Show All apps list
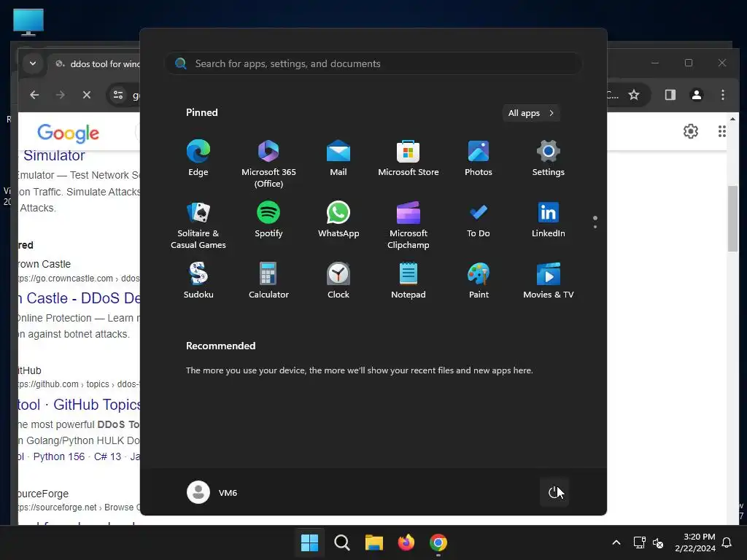 point(531,113)
